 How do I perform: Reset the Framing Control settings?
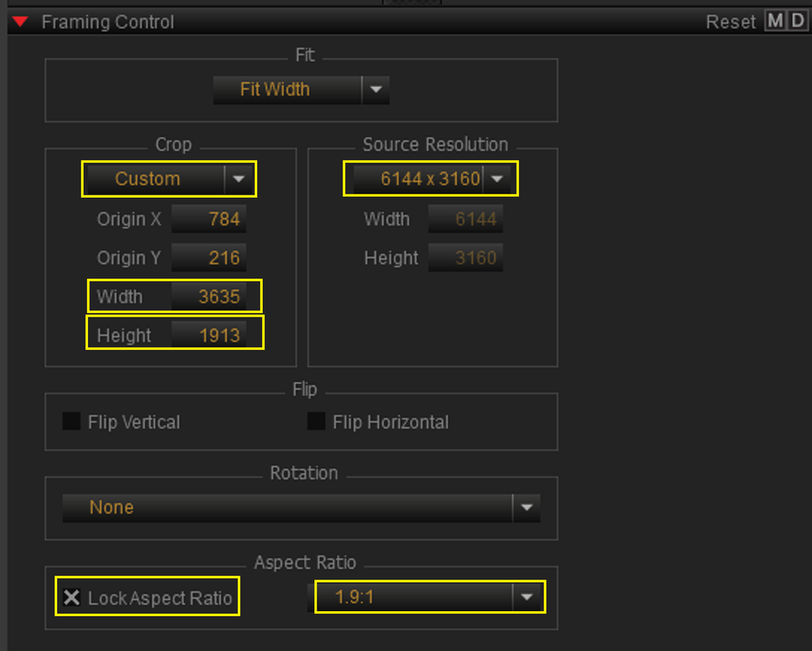click(x=731, y=22)
